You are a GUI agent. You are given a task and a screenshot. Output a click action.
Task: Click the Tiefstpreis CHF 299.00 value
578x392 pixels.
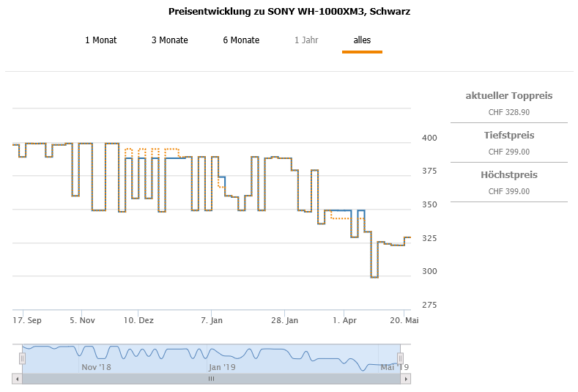pos(508,152)
